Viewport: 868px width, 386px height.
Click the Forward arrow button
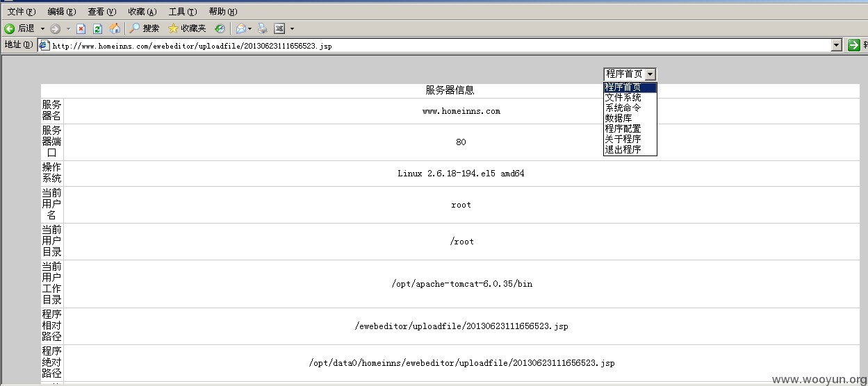pyautogui.click(x=55, y=28)
